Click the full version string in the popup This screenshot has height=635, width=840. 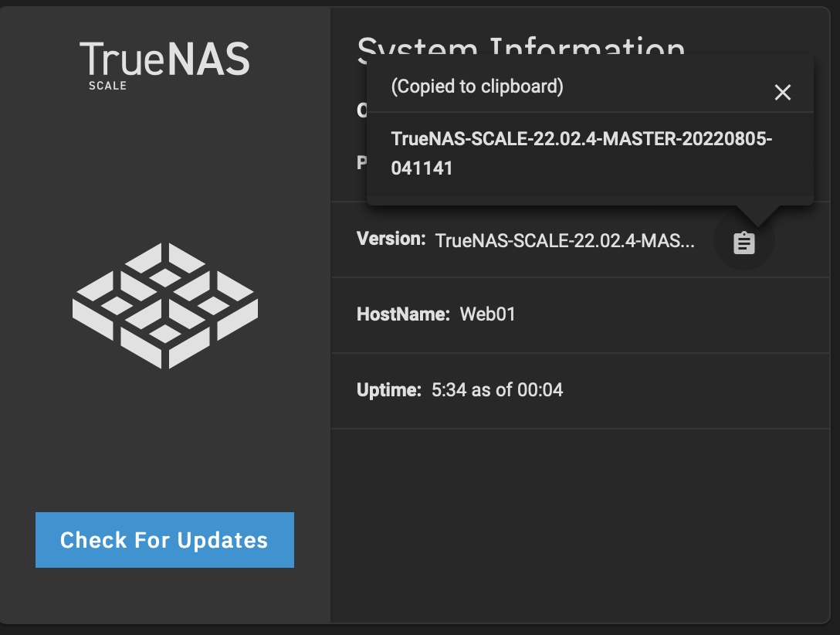581,153
